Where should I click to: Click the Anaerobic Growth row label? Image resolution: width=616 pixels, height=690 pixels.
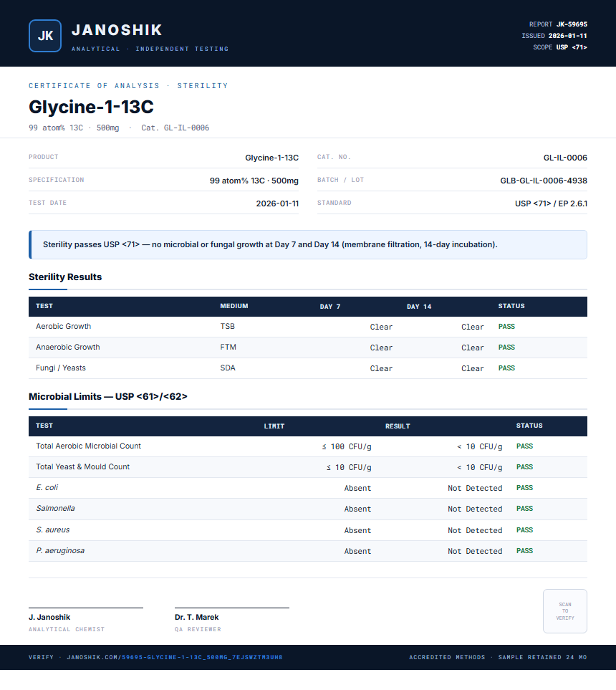pos(68,347)
